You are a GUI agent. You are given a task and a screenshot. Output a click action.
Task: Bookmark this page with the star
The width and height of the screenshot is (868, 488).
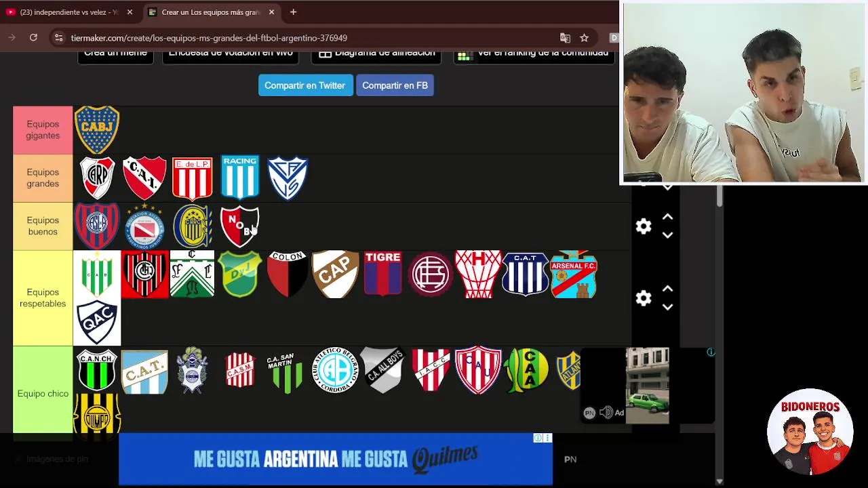pyautogui.click(x=584, y=38)
